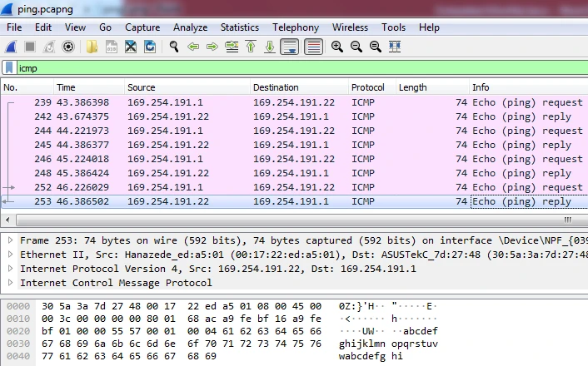Screen dimensions: 588x366
Task: Open capture options gear icon
Action: tap(68, 47)
